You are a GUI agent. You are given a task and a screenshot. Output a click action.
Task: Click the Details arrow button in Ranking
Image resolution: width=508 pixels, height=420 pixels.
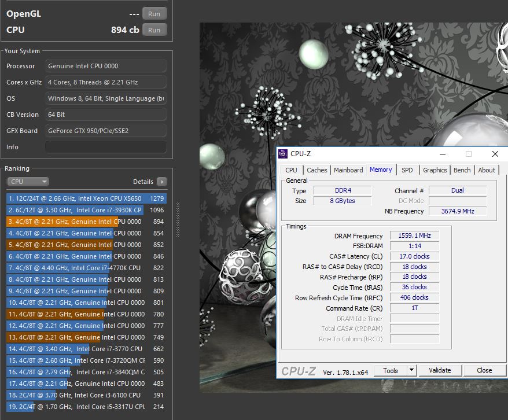[x=161, y=182]
